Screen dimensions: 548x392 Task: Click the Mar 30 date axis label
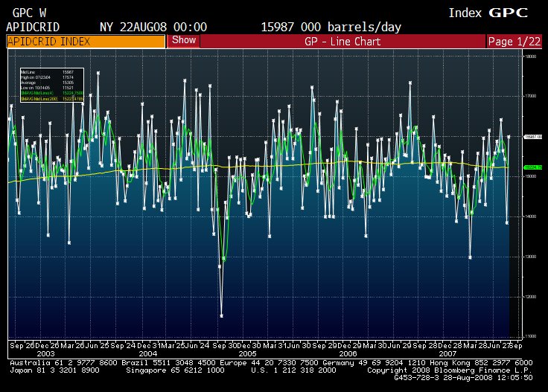coord(375,346)
